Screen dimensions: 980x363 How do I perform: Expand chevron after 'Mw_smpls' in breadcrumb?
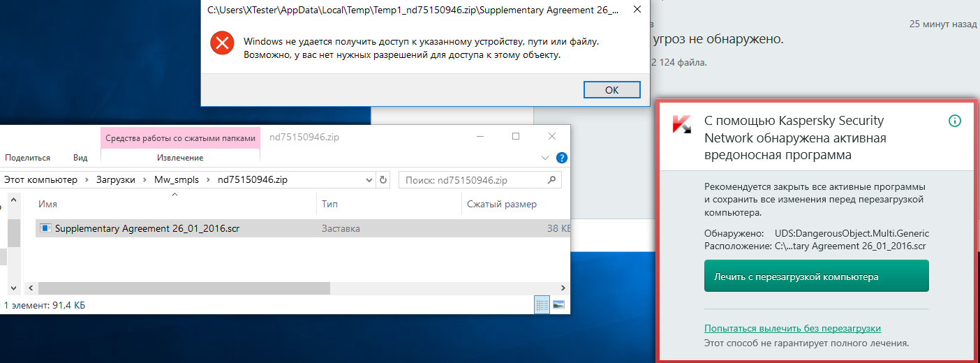pos(208,179)
